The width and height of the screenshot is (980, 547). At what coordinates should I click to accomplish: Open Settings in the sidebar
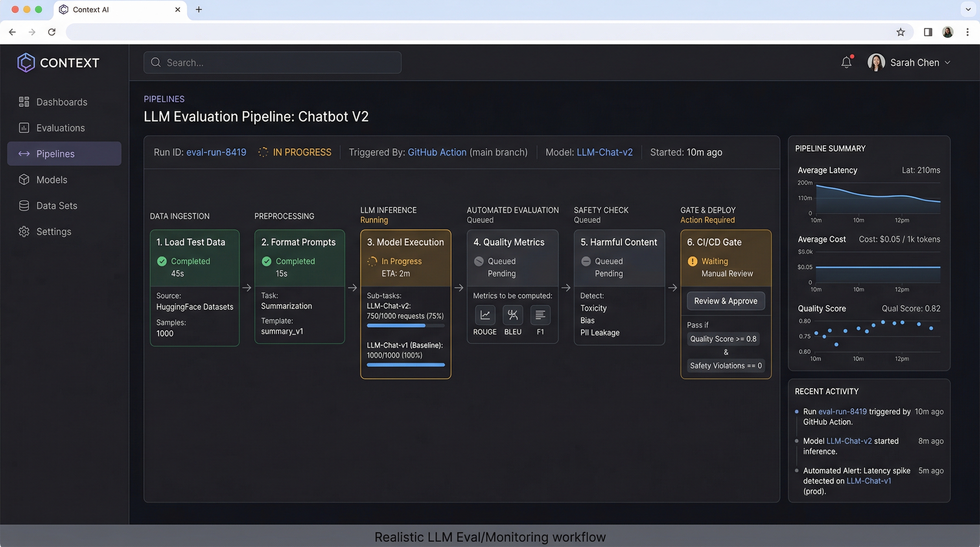coord(54,231)
